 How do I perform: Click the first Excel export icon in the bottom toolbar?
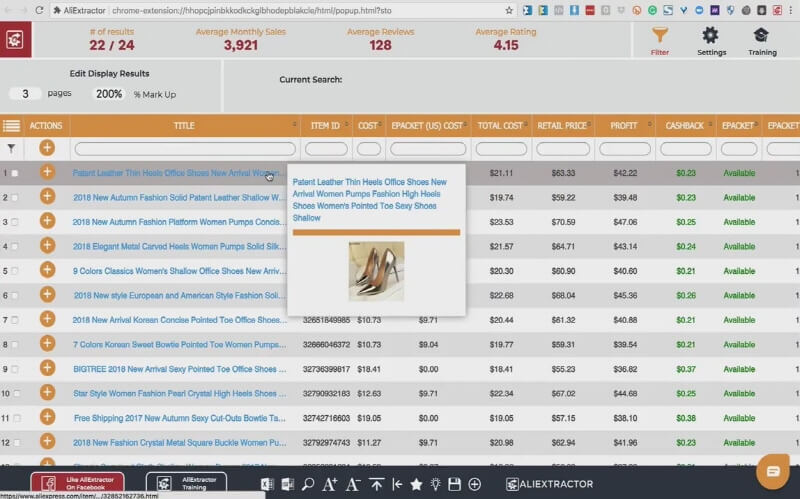click(x=267, y=484)
